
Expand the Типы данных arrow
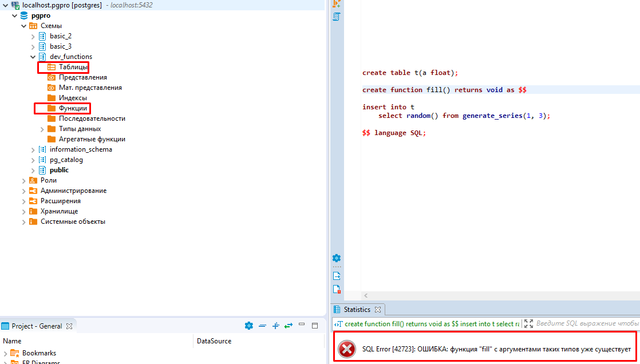click(x=42, y=129)
